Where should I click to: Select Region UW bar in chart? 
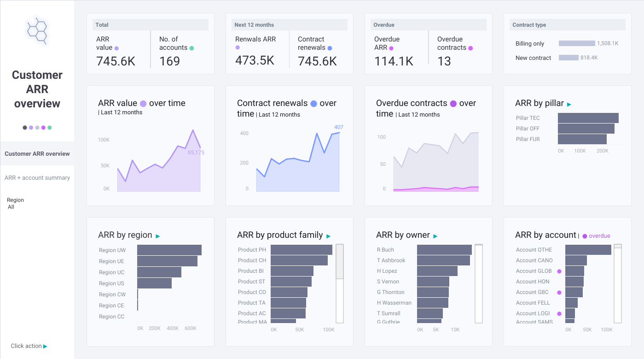169,250
